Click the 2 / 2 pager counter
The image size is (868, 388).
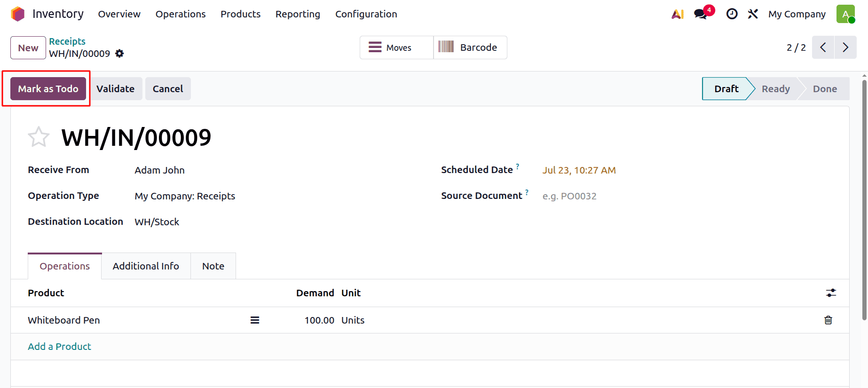point(796,48)
